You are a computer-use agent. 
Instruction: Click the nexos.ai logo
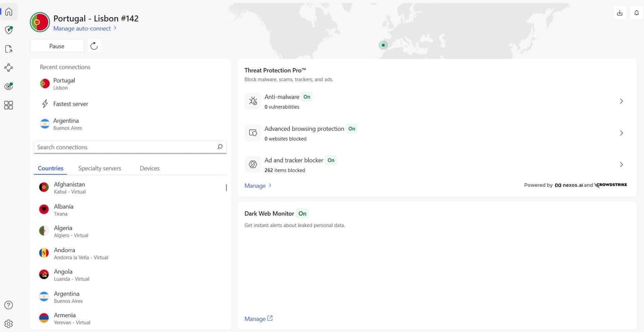pos(569,185)
